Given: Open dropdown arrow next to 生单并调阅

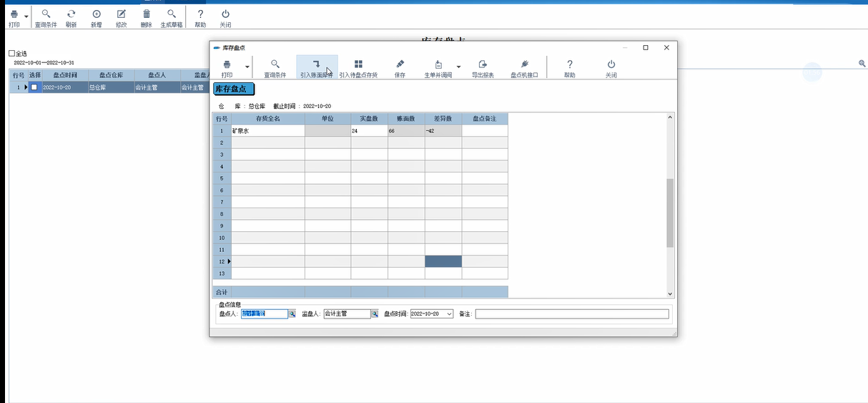Looking at the screenshot, I should point(458,67).
